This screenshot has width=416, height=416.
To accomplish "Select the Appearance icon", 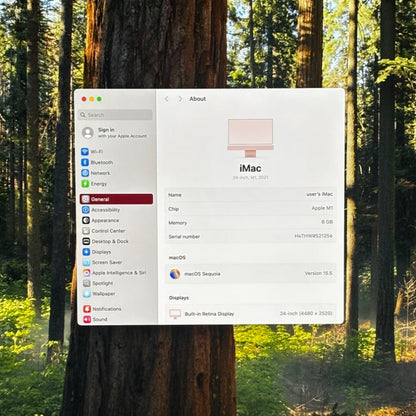I will pyautogui.click(x=86, y=220).
